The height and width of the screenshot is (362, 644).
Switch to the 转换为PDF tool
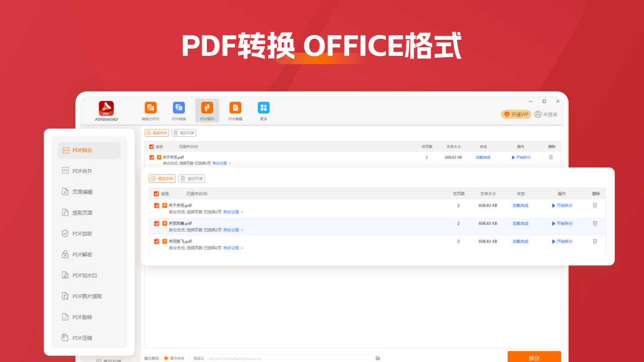click(x=150, y=111)
